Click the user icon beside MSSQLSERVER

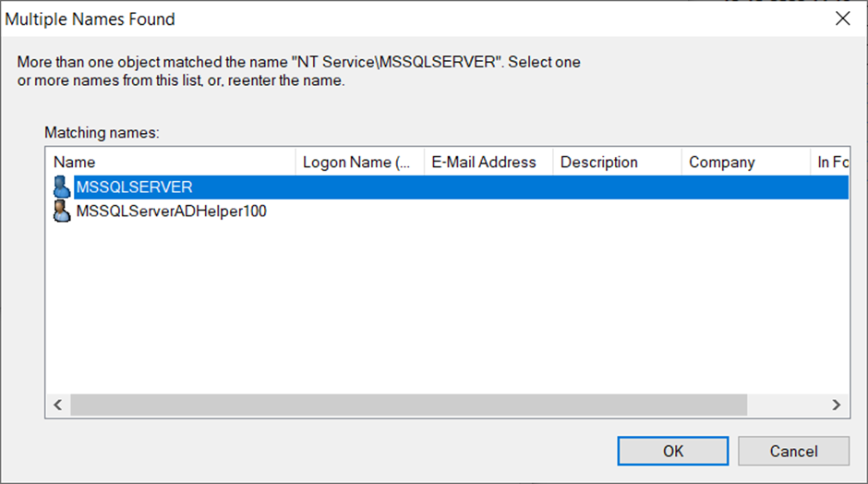pos(62,188)
